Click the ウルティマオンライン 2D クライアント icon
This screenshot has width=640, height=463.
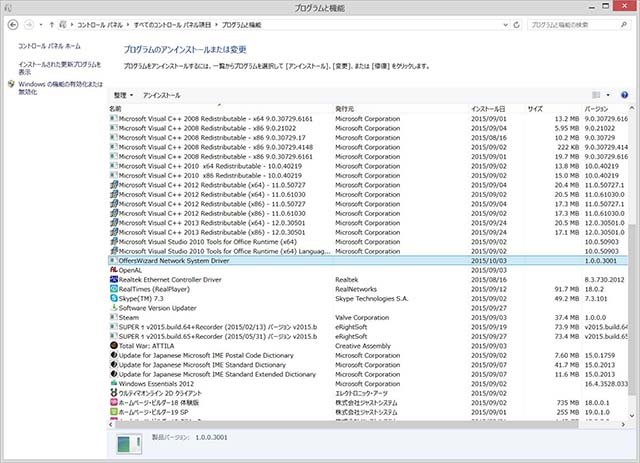pyautogui.click(x=114, y=392)
